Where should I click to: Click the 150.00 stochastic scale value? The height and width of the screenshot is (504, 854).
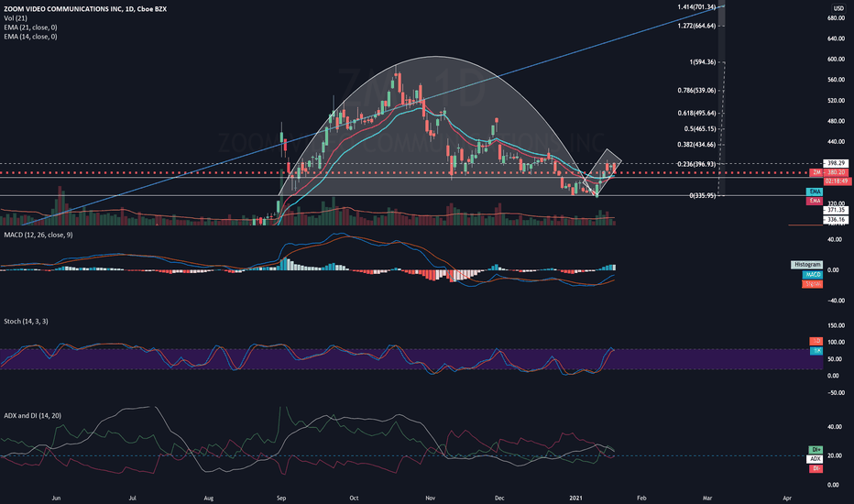(x=836, y=326)
